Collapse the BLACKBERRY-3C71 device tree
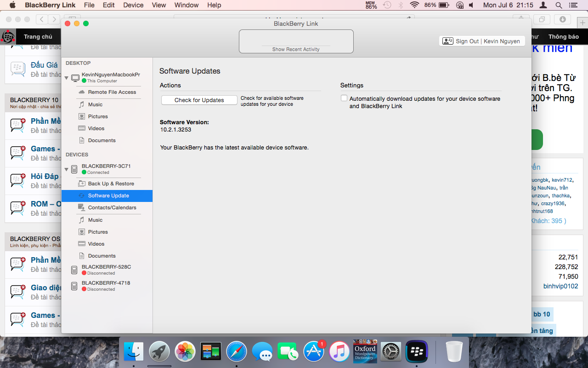 point(67,169)
